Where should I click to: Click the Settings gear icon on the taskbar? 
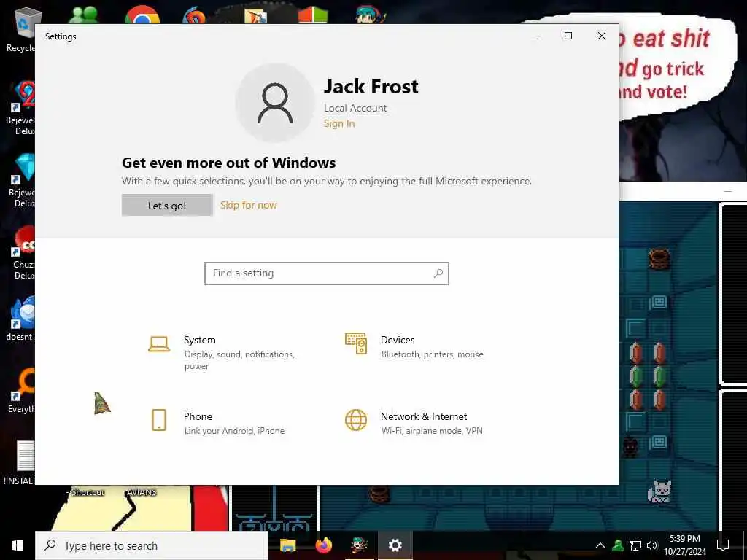pos(395,545)
